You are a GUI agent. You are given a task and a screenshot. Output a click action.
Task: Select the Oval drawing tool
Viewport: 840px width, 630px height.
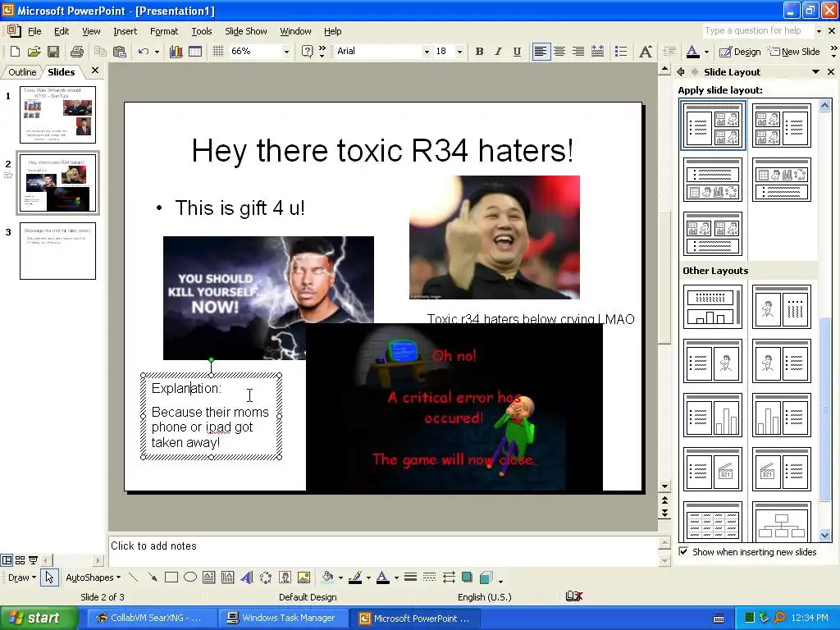pos(190,577)
